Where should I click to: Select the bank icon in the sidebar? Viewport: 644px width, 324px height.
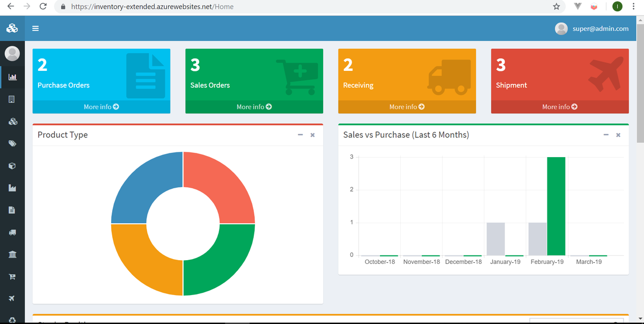pos(12,254)
